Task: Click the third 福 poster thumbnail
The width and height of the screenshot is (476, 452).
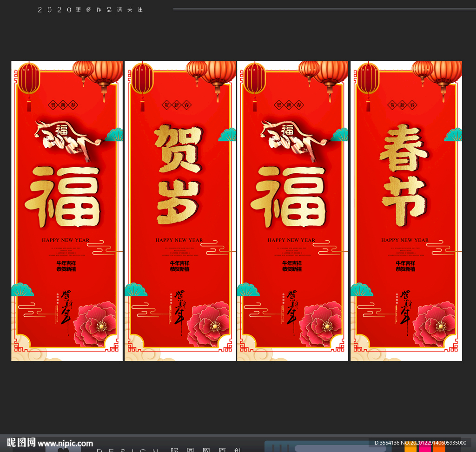Action: pos(292,209)
